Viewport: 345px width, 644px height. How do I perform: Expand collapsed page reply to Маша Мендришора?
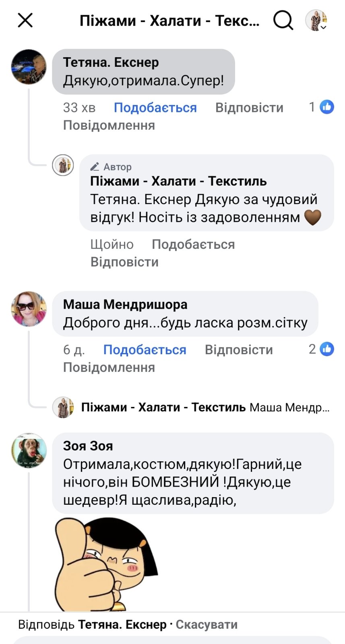[x=205, y=407]
